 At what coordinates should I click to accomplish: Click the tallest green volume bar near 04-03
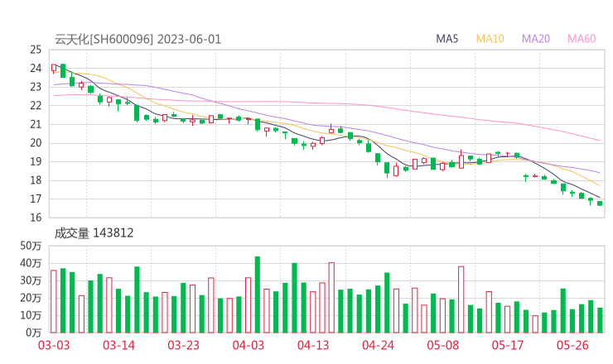(258, 295)
